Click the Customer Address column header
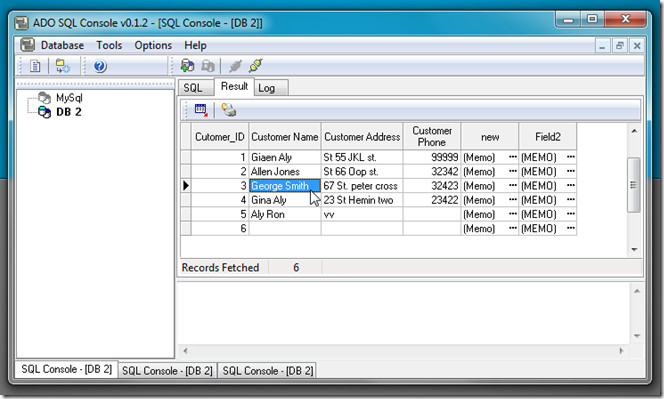664x399 pixels. (362, 137)
